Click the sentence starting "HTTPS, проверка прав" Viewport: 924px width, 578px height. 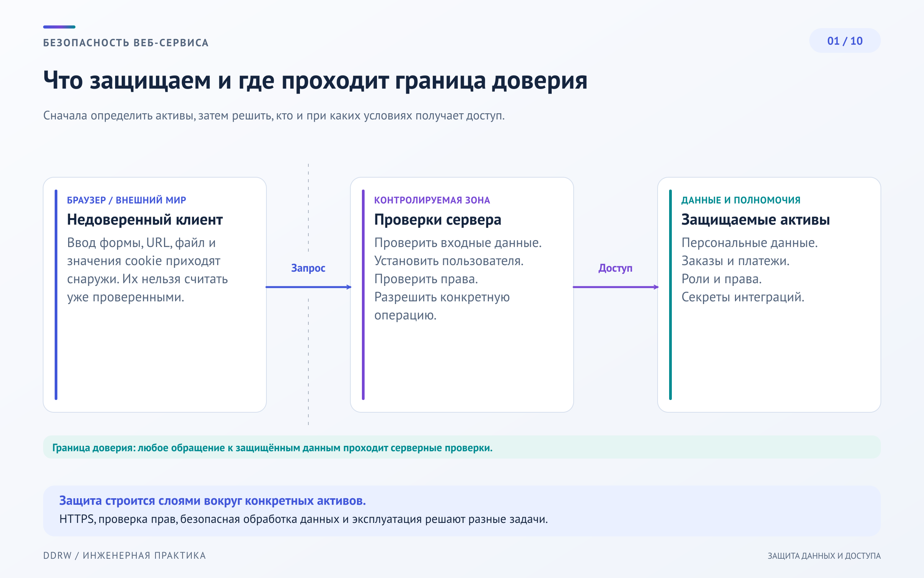click(x=303, y=519)
